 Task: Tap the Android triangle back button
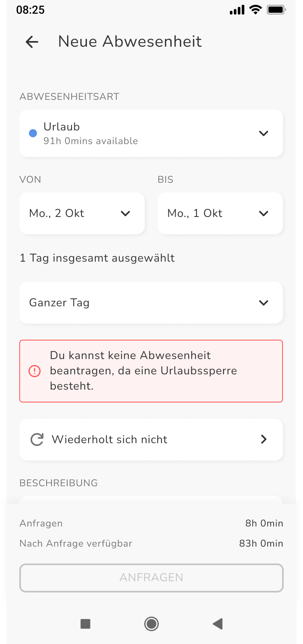(x=217, y=624)
